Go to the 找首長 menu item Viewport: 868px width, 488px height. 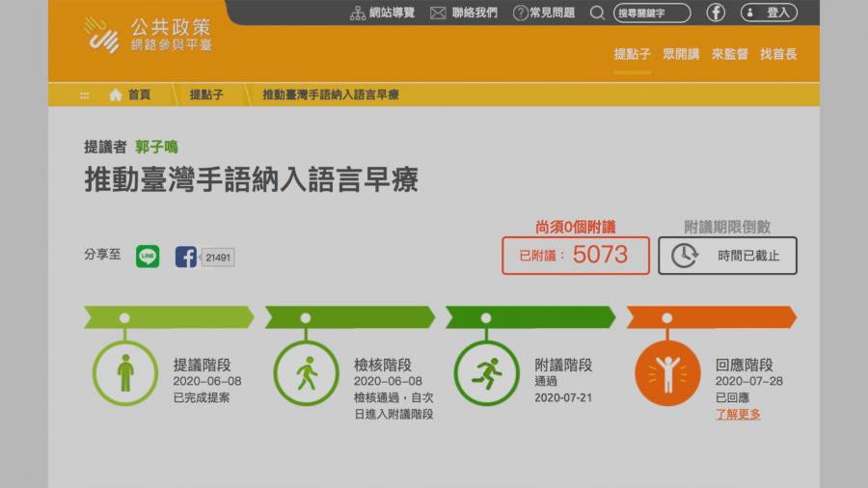tap(778, 54)
